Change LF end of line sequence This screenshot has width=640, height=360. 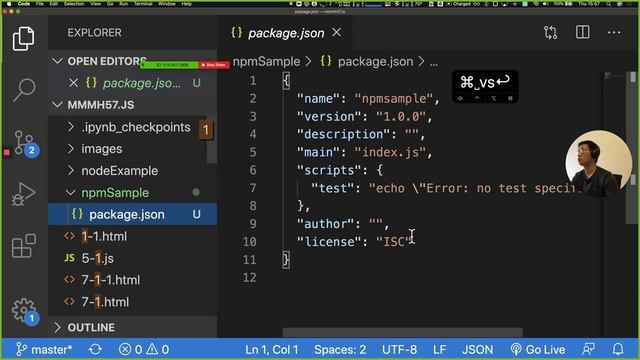pos(439,349)
